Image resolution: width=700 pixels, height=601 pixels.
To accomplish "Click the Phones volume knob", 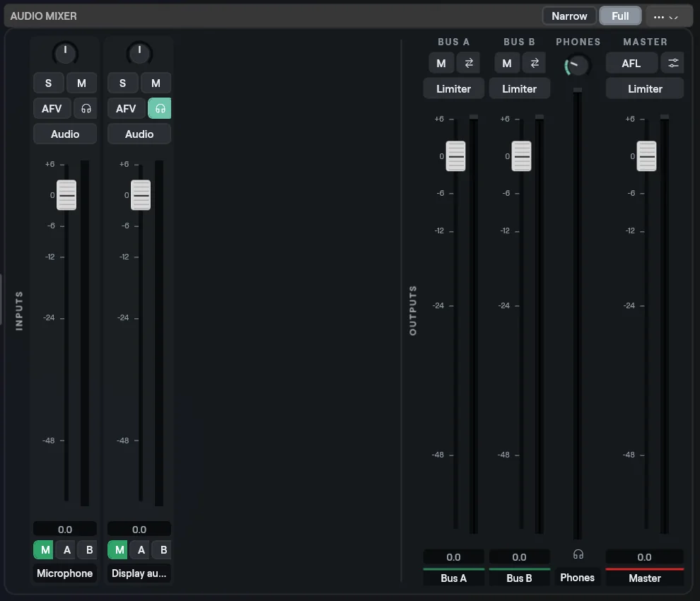I will point(577,66).
